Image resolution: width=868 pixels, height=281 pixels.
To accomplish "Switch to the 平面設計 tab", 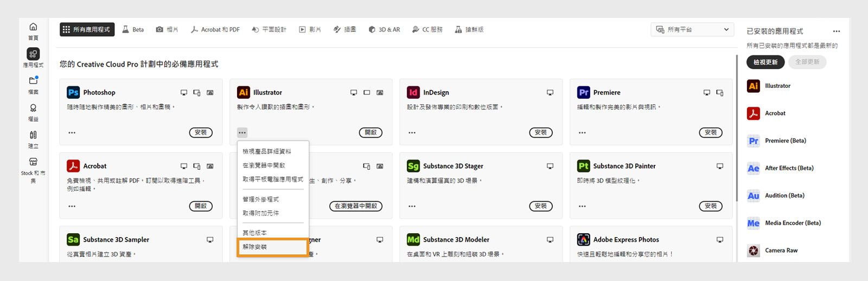I will 269,29.
